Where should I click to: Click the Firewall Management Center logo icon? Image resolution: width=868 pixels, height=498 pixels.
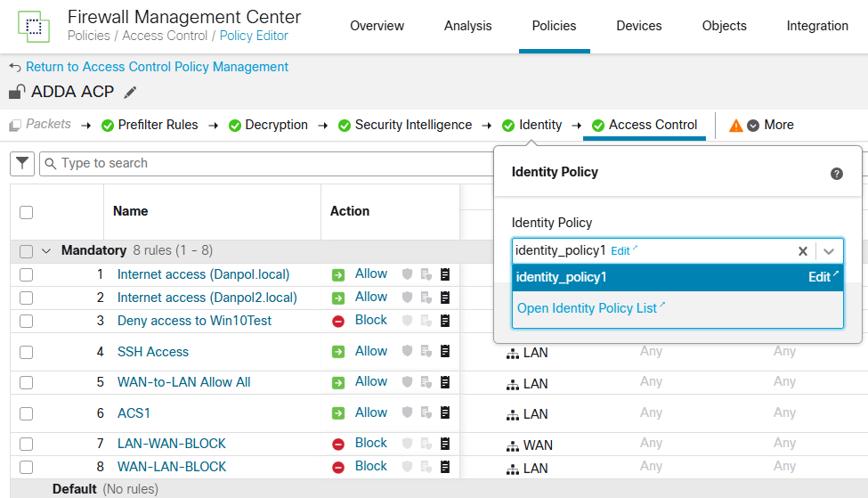34,26
